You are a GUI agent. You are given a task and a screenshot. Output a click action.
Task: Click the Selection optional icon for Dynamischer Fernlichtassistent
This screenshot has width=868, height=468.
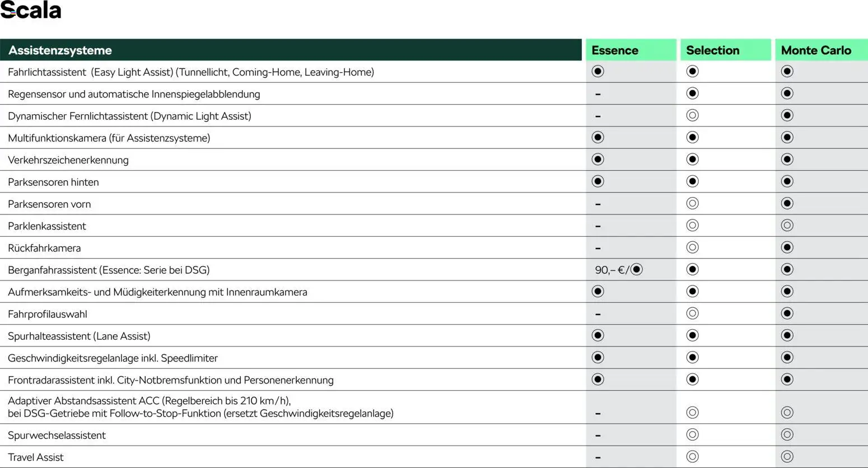point(692,115)
